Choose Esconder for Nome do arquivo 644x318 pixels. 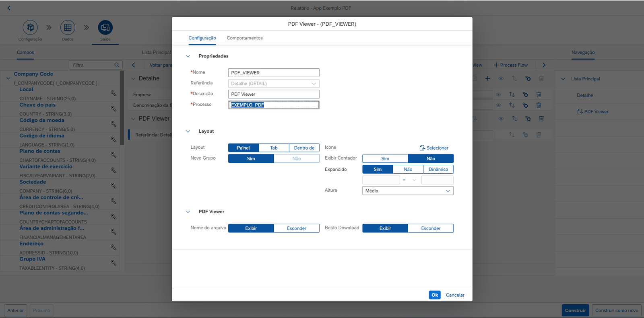pos(297,228)
